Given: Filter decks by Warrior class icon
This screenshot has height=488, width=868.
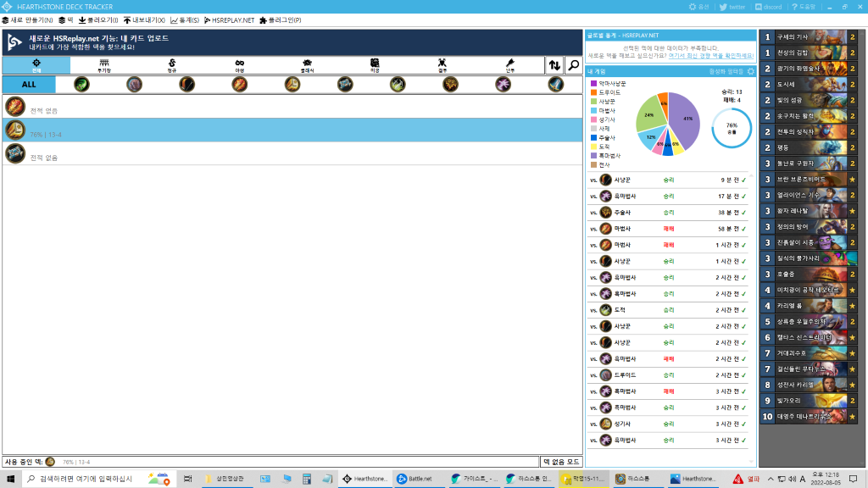Looking at the screenshot, I should (556, 85).
